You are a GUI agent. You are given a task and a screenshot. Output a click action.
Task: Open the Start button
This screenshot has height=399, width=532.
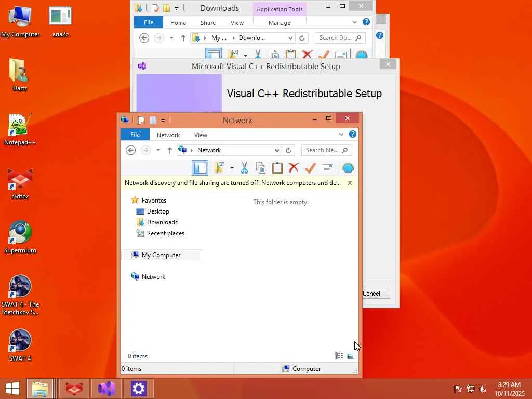12,389
